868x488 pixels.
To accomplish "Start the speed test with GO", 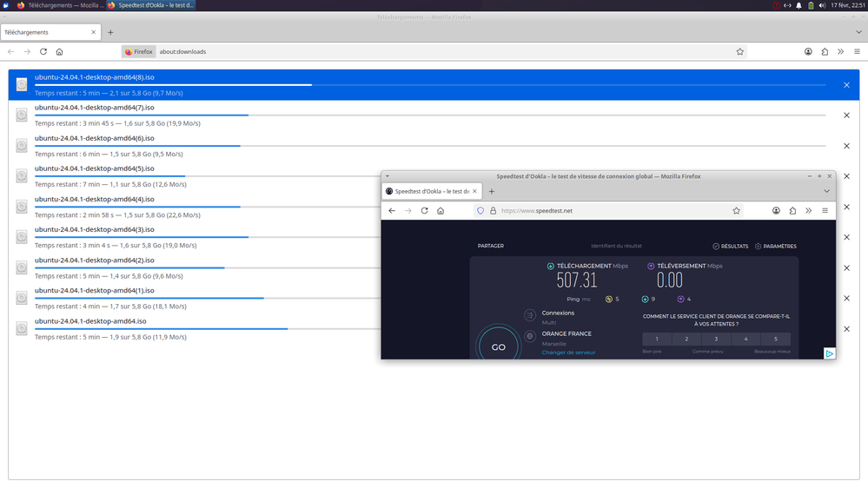I will (498, 347).
